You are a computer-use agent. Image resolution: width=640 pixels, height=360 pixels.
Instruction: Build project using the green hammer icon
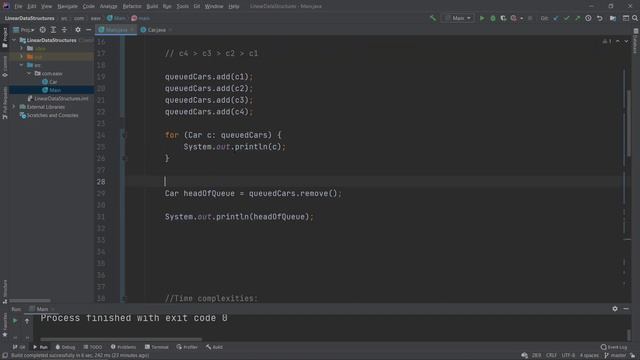pos(433,18)
